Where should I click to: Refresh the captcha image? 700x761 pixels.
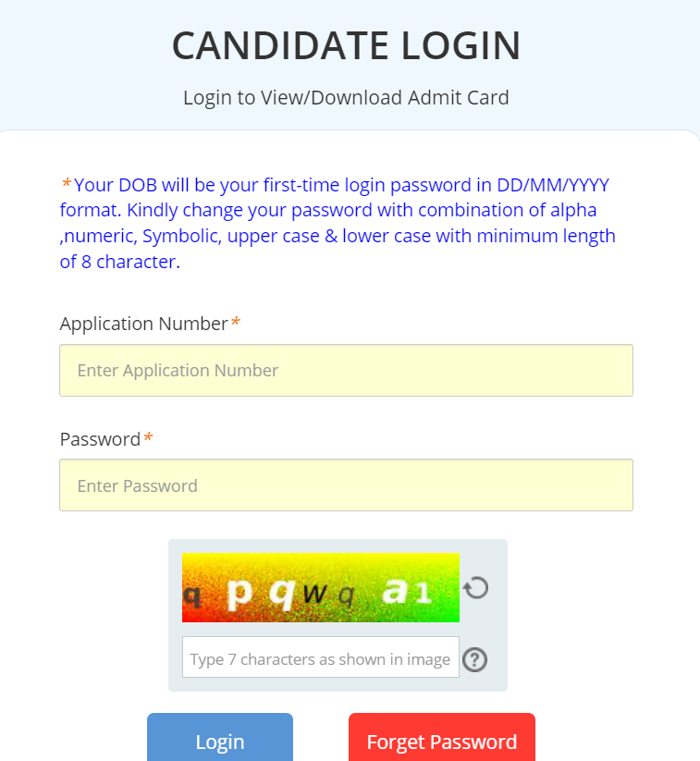click(475, 587)
